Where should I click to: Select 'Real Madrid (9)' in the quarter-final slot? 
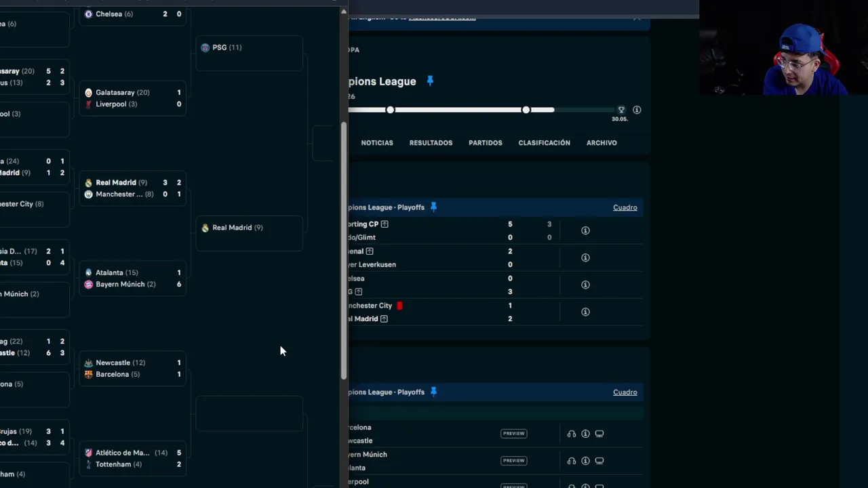tap(237, 228)
